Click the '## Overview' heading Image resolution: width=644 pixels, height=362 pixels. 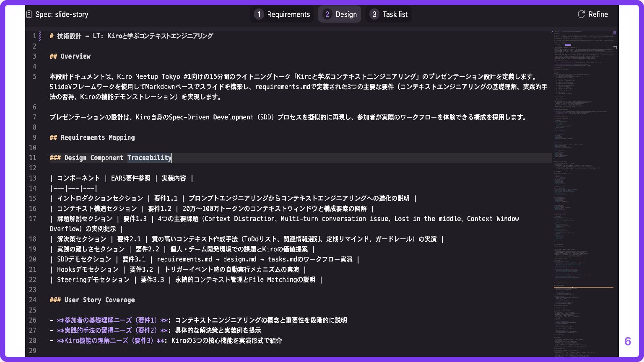coord(70,56)
